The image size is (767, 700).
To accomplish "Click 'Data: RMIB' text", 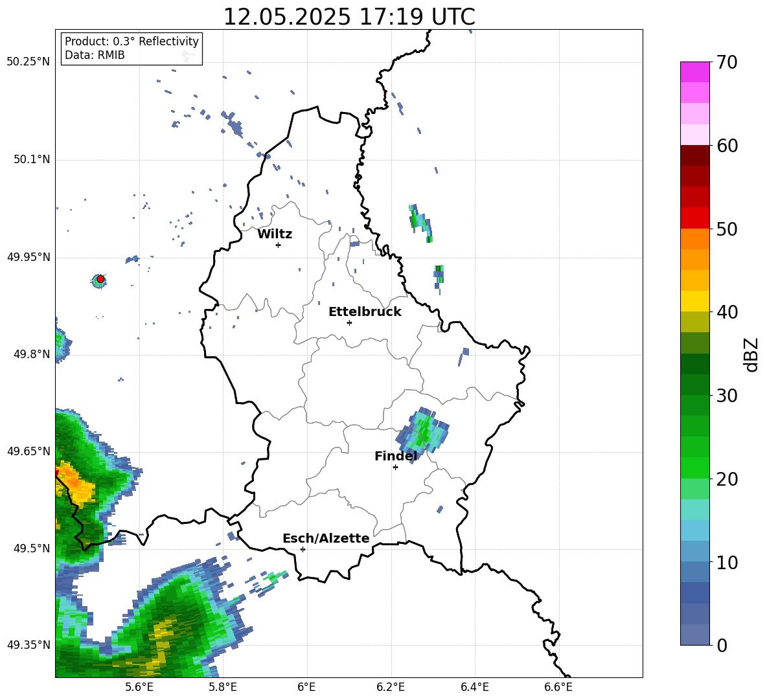I will coord(95,55).
